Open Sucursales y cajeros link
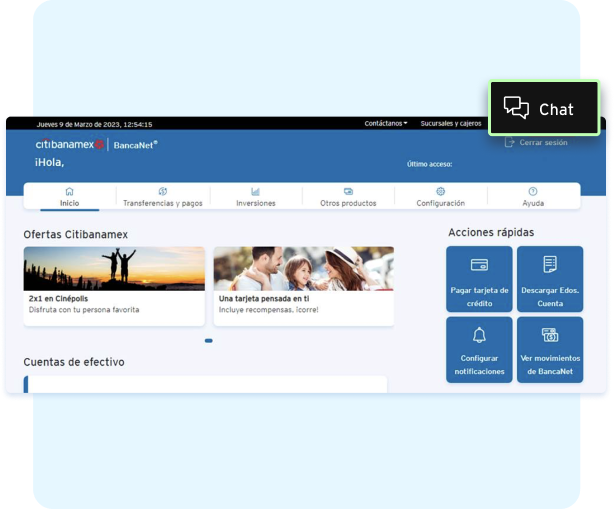The width and height of the screenshot is (615, 509). tap(451, 124)
